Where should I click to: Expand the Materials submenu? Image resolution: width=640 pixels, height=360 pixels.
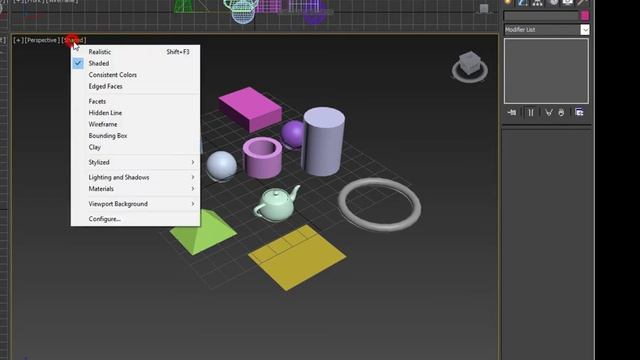pyautogui.click(x=135, y=189)
